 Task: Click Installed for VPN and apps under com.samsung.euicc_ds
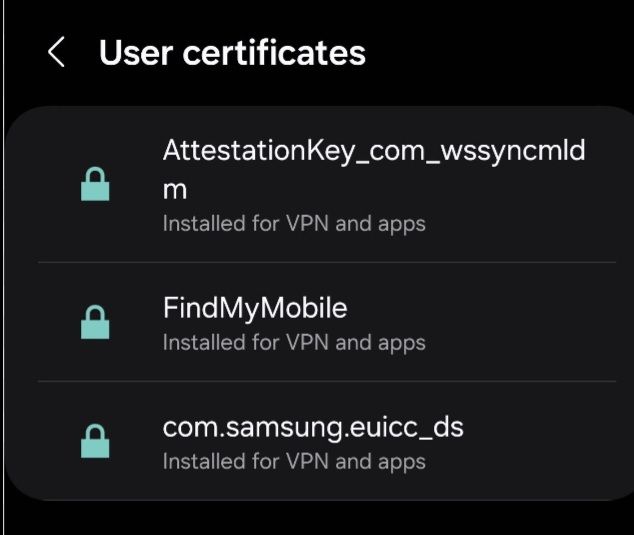point(294,461)
